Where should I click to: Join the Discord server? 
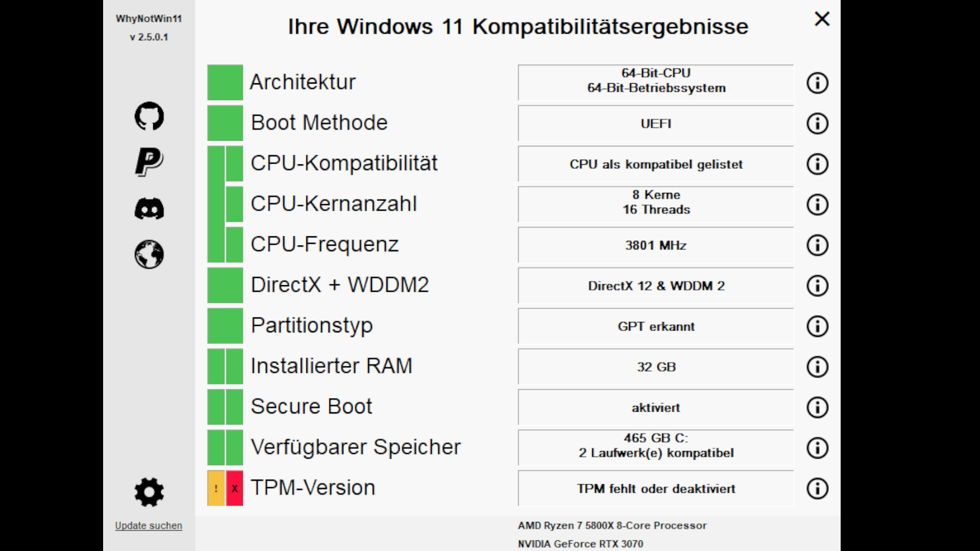point(149,209)
